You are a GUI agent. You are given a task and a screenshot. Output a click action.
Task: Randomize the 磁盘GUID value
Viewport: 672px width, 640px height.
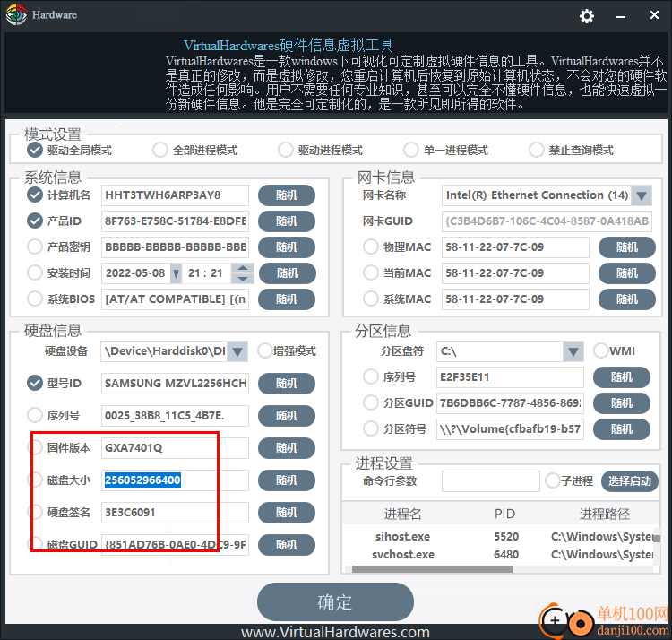point(287,544)
